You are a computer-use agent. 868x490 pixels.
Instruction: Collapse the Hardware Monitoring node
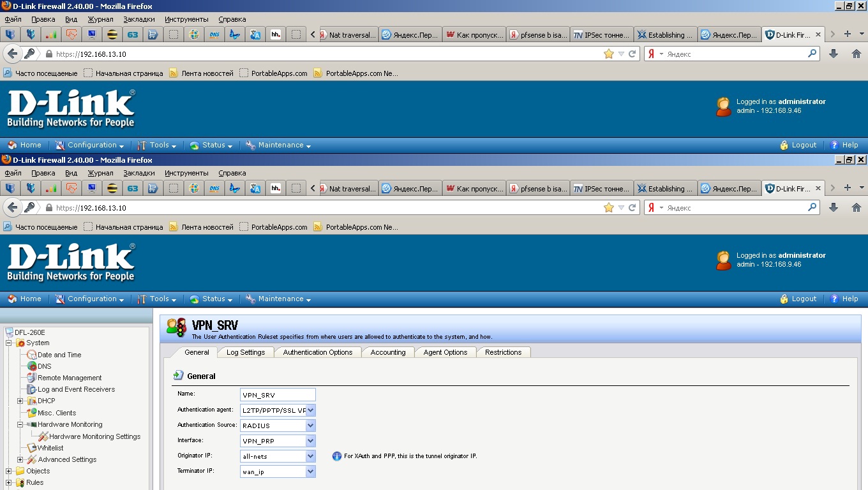click(20, 425)
